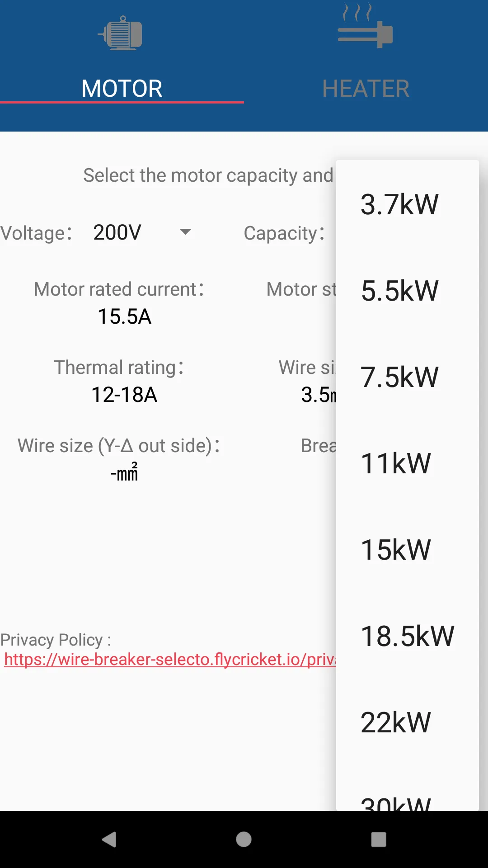Select 11kW capacity option

tap(408, 463)
